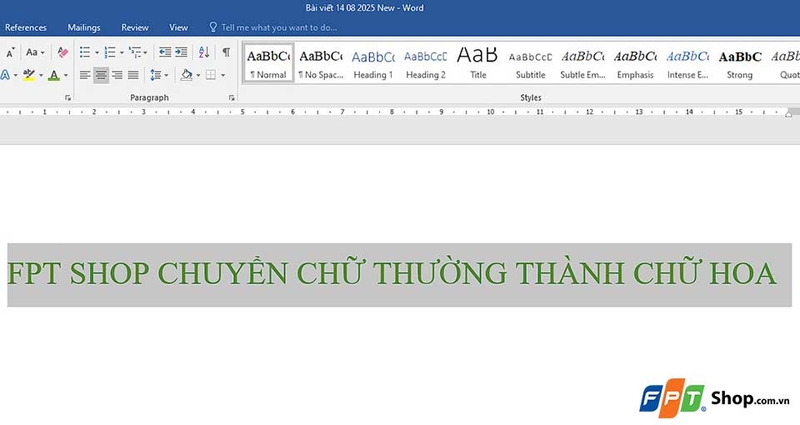The height and width of the screenshot is (425, 800).
Task: Decrease the paragraph indent
Action: click(165, 52)
